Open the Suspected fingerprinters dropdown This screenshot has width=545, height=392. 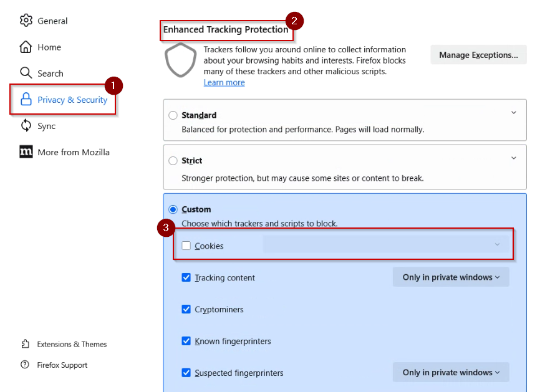451,373
